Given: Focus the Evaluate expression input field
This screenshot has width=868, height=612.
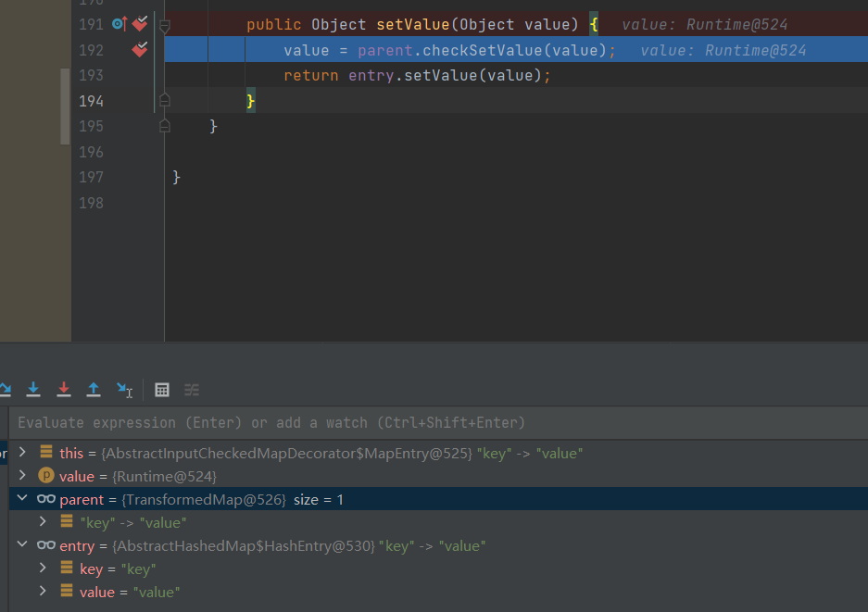Looking at the screenshot, I should pos(438,423).
